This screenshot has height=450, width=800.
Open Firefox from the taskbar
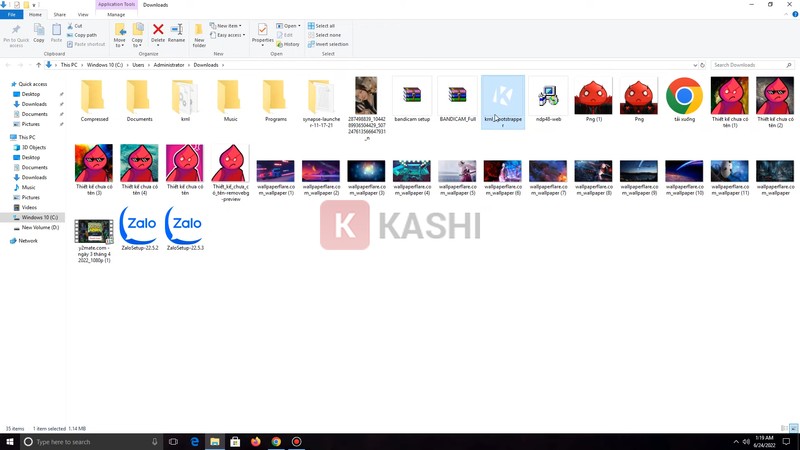(256, 441)
